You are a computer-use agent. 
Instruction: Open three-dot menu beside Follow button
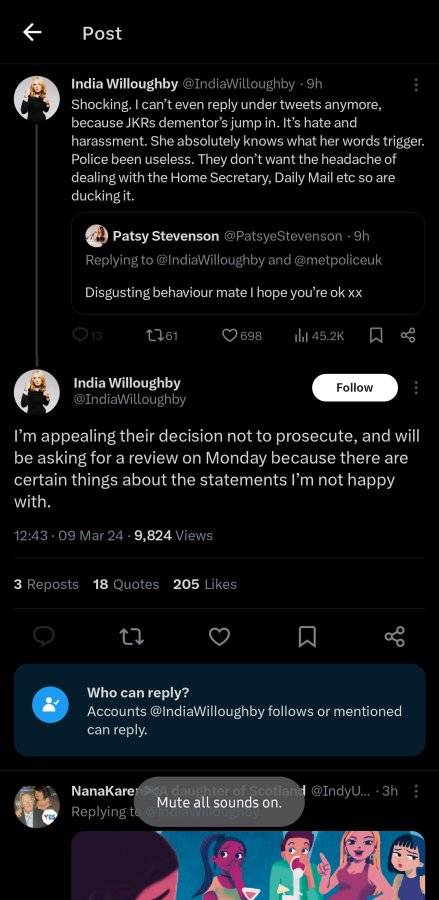(416, 388)
